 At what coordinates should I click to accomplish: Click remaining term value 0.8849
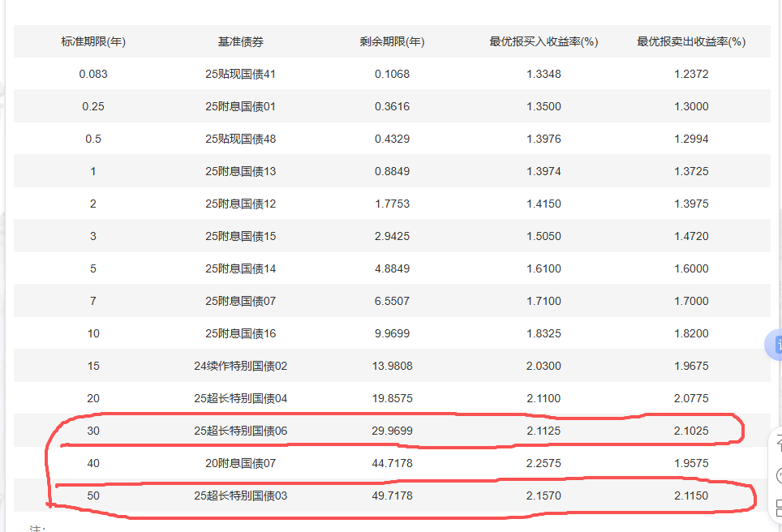point(392,171)
